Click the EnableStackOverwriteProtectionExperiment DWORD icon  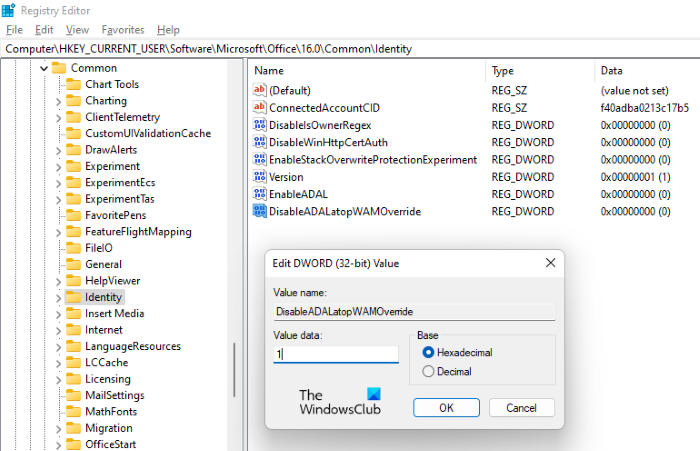[259, 159]
